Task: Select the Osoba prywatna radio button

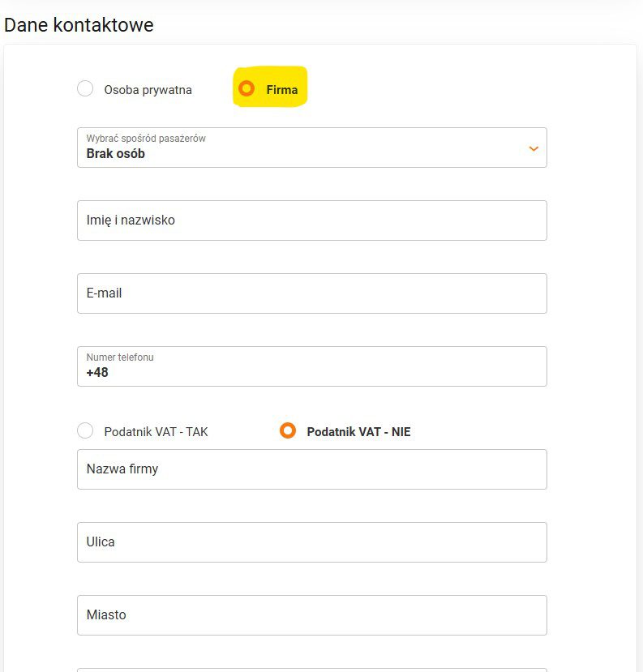Action: pyautogui.click(x=85, y=89)
